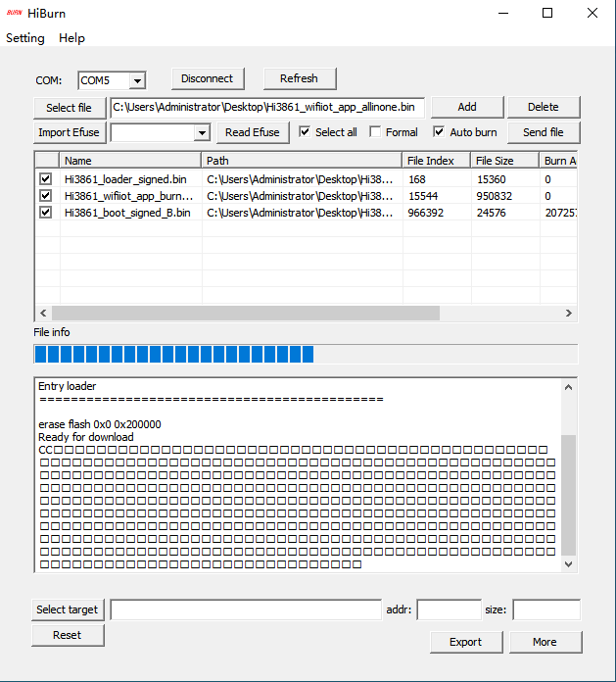This screenshot has height=682, width=616.
Task: Click the Select target button
Action: click(x=68, y=609)
